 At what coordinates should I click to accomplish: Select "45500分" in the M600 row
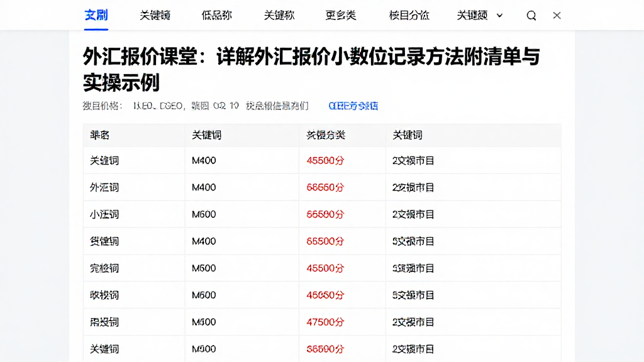[325, 268]
